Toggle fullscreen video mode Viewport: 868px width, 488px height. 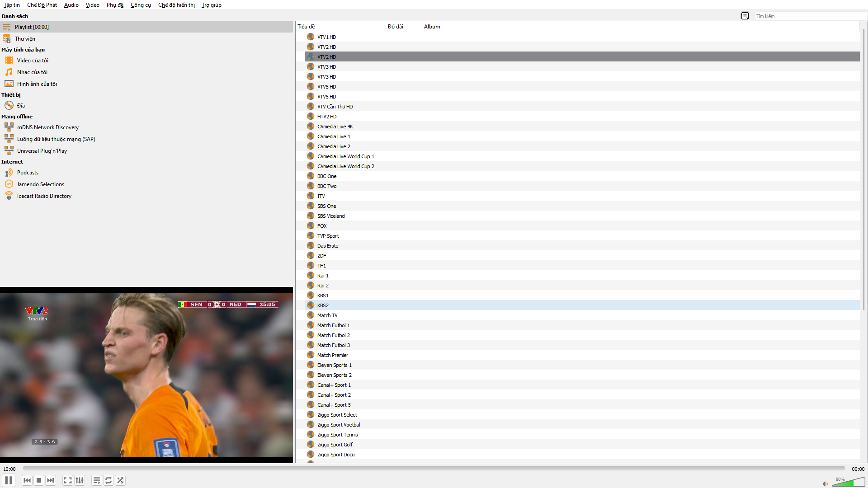(x=68, y=480)
